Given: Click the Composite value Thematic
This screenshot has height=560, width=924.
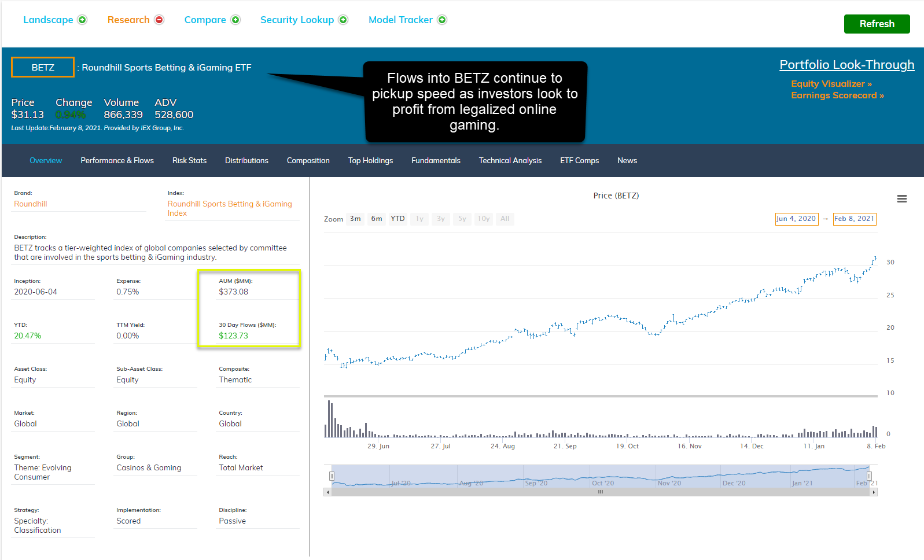Looking at the screenshot, I should [x=235, y=380].
